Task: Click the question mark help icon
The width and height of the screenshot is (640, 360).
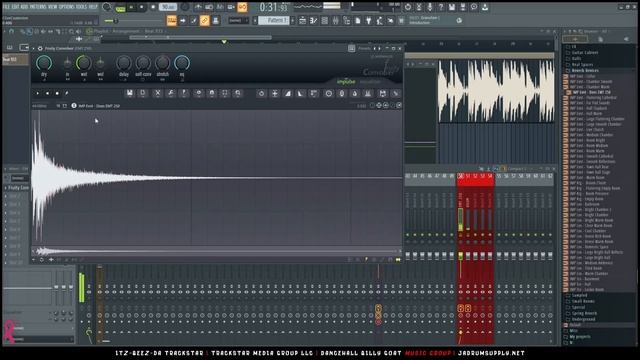Action: (x=441, y=7)
